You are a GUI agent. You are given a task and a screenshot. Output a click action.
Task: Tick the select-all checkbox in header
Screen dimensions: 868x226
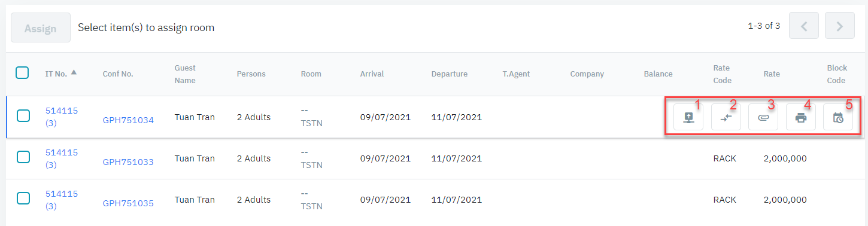point(22,73)
